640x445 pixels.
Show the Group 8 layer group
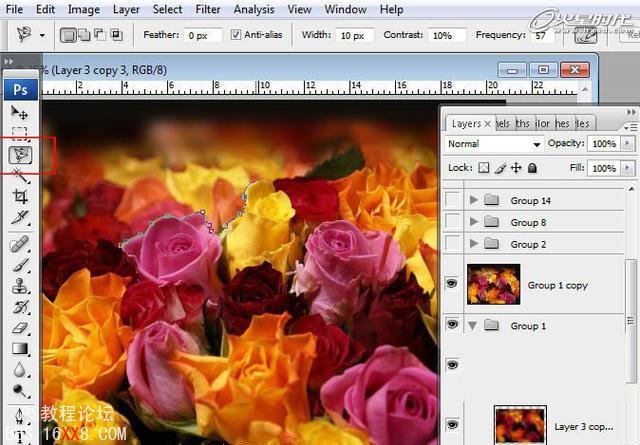pyautogui.click(x=452, y=221)
